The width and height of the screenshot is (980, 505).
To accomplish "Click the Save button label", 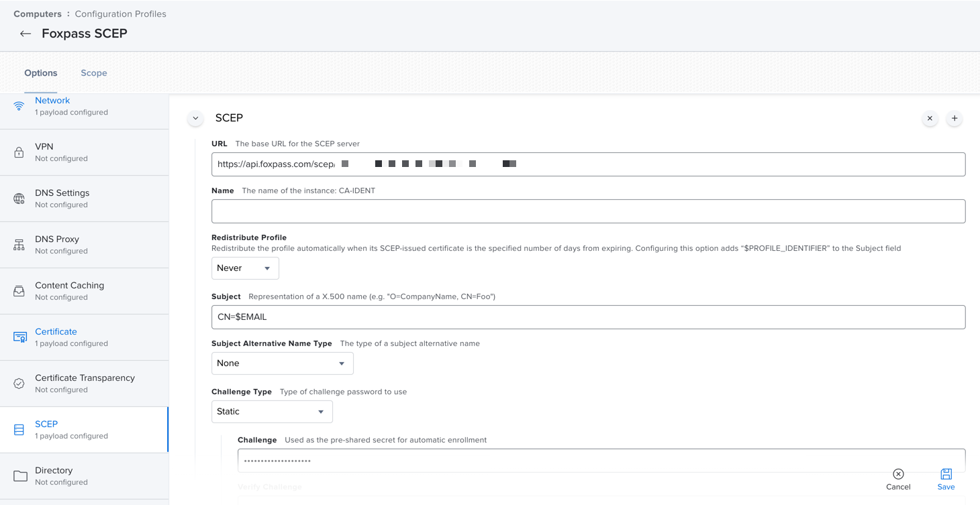I will (946, 487).
